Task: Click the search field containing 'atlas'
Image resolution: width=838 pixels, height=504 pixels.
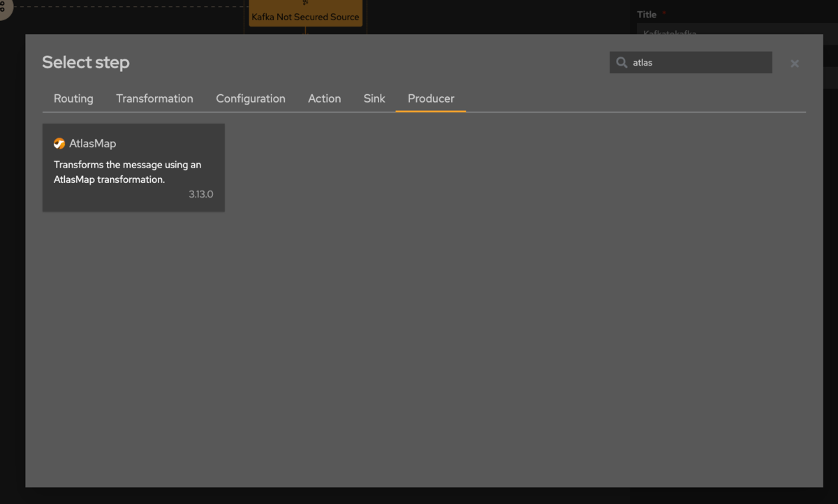Action: (691, 62)
